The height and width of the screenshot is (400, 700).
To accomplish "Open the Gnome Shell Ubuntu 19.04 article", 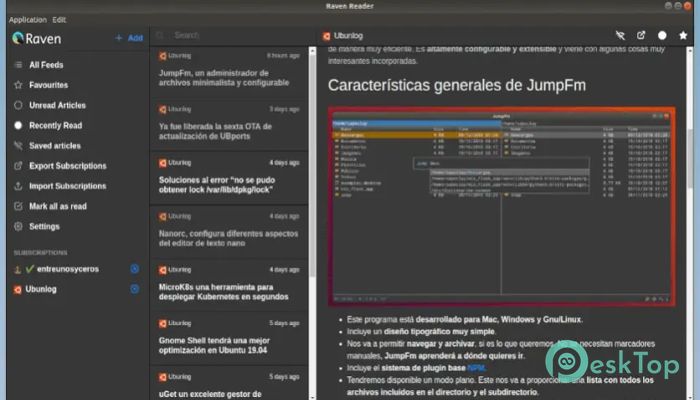I will click(229, 340).
